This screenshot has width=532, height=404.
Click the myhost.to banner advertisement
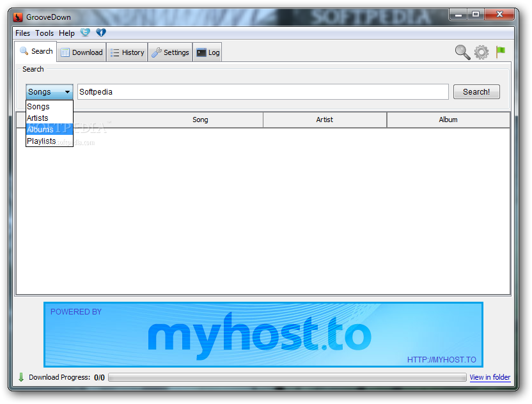[x=263, y=335]
